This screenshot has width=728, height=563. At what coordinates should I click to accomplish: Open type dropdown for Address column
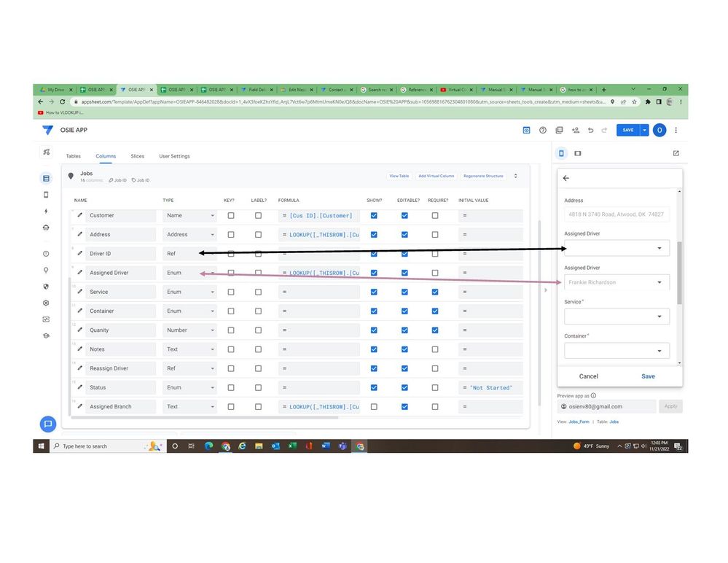pos(189,235)
